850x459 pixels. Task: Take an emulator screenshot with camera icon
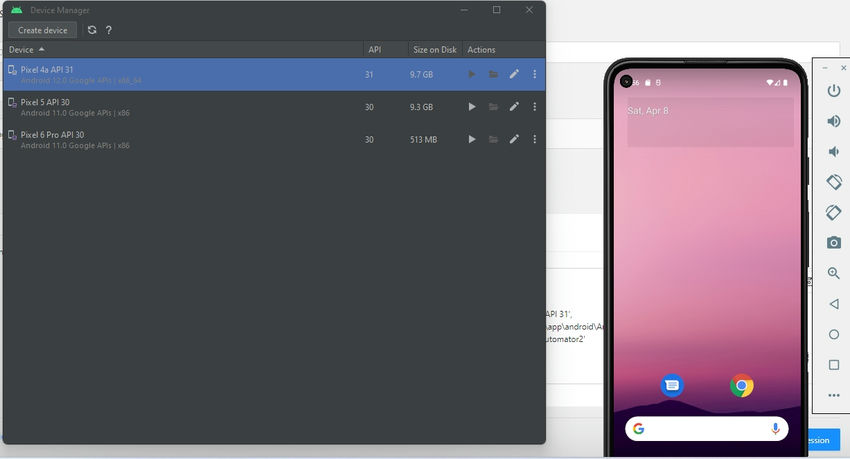pos(834,242)
